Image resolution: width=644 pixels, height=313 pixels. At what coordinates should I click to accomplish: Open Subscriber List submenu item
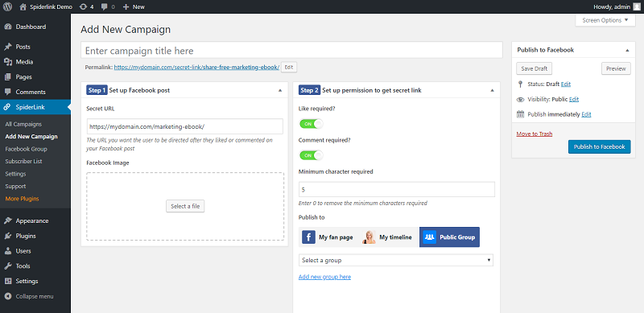click(23, 162)
